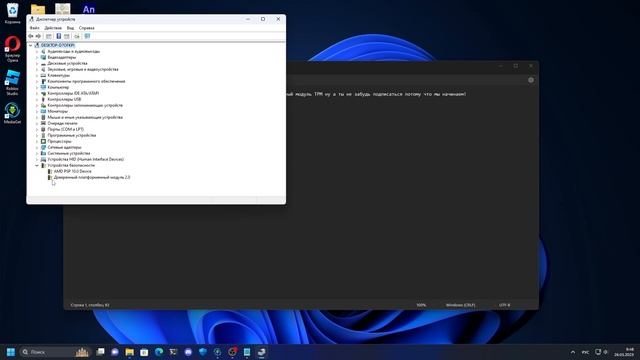Open the Recycle Bin desktop icon
This screenshot has height=360, width=640.
(12, 13)
